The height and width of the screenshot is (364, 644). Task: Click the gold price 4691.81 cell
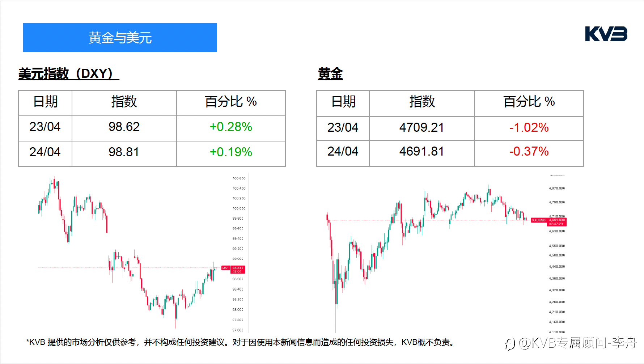click(x=421, y=152)
